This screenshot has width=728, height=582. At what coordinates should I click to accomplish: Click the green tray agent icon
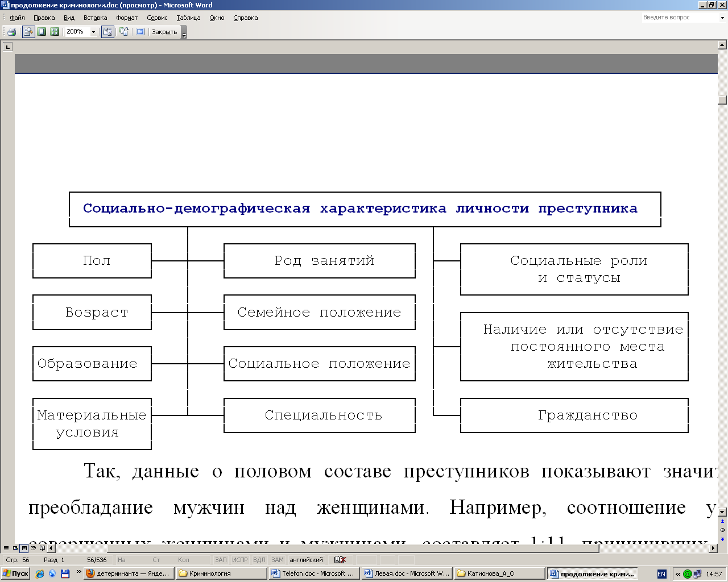click(x=688, y=574)
